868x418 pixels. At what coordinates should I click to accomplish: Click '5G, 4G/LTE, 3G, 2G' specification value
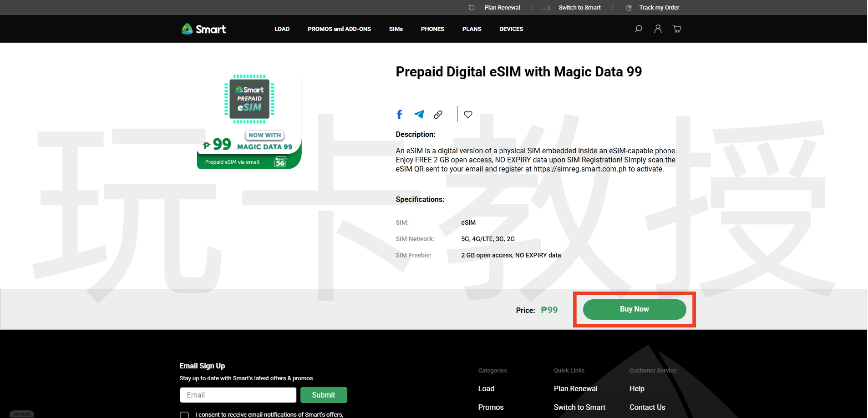point(488,239)
